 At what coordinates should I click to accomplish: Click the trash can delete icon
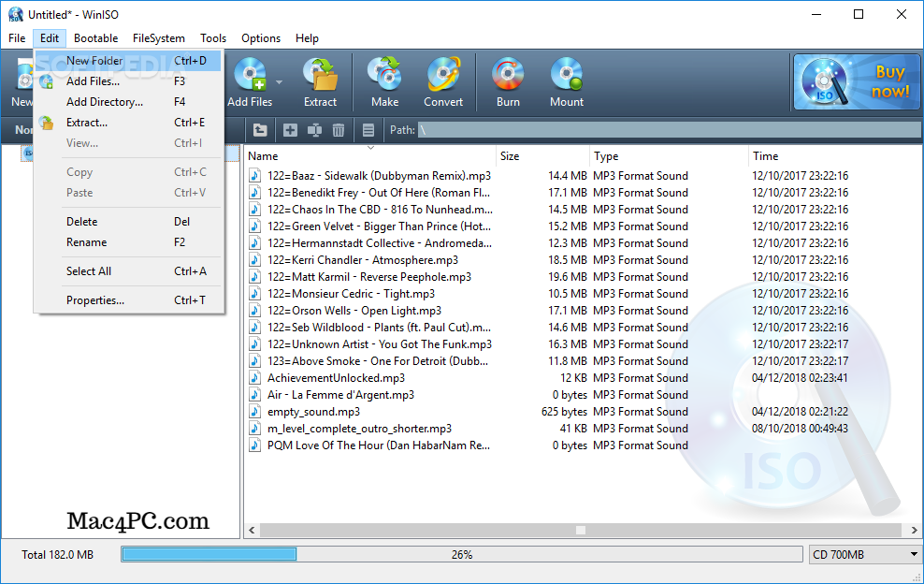pyautogui.click(x=339, y=130)
